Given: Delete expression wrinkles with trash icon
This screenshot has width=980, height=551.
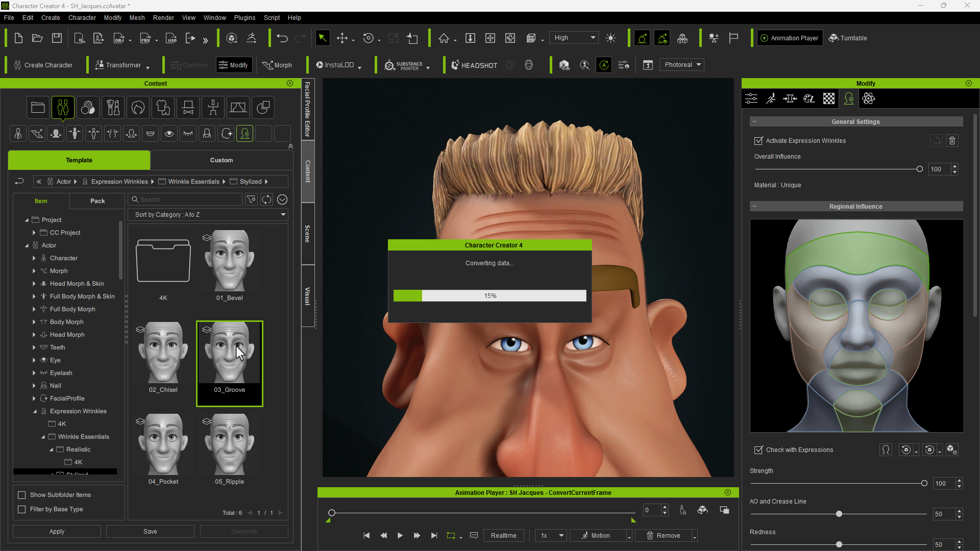Looking at the screenshot, I should 952,141.
